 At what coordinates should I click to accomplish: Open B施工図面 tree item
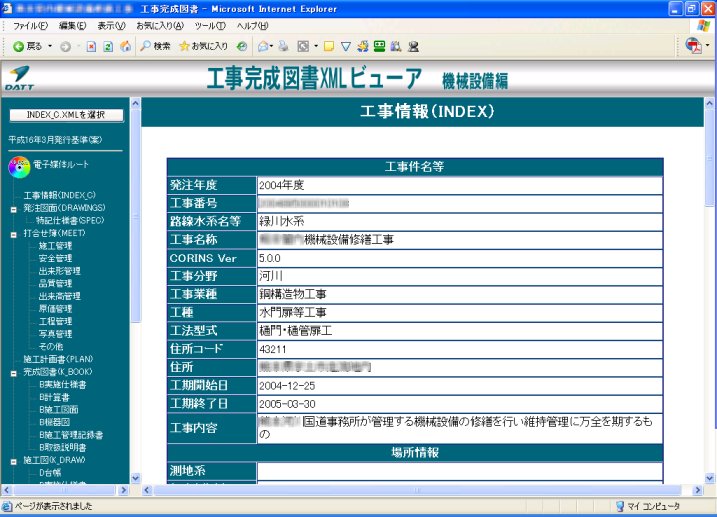click(x=59, y=410)
